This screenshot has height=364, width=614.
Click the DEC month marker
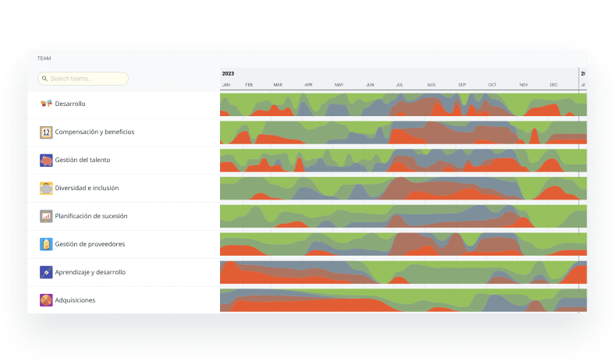point(553,85)
